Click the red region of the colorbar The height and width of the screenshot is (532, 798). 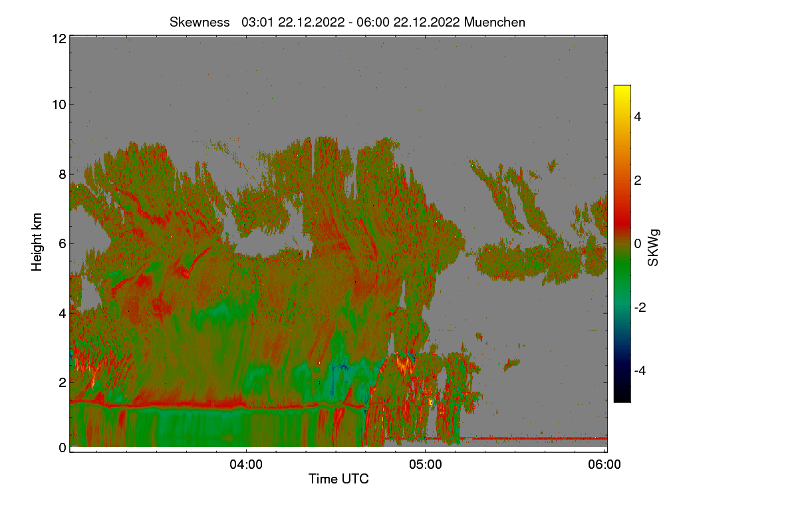[622, 213]
